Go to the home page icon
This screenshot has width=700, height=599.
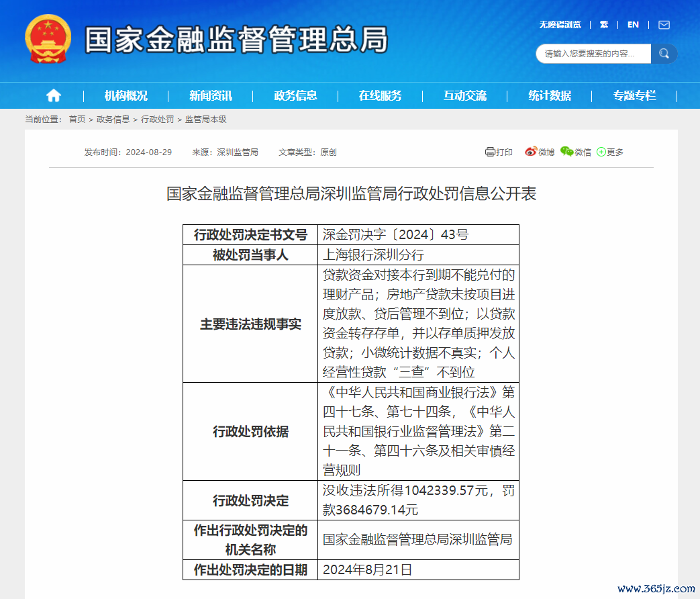click(x=54, y=95)
